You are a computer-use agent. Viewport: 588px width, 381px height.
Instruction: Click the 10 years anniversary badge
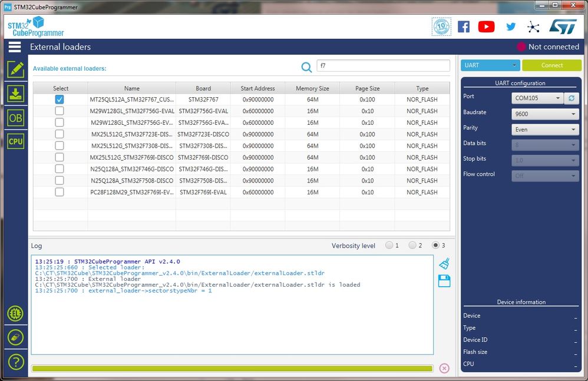[x=441, y=26]
